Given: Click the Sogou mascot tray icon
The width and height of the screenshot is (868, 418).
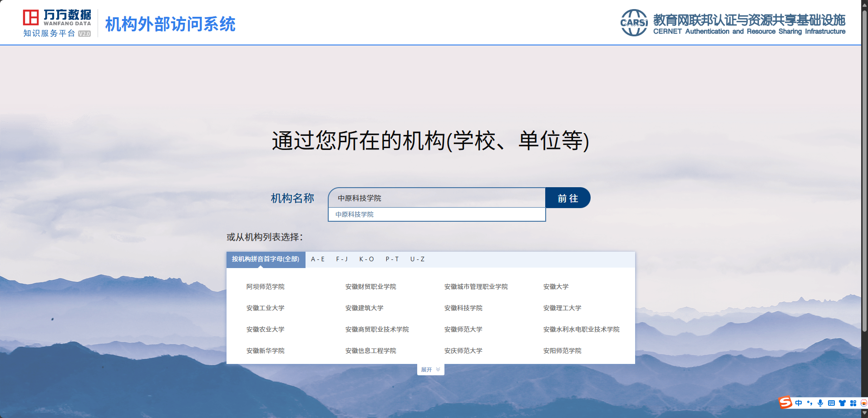Looking at the screenshot, I should pos(864,403).
